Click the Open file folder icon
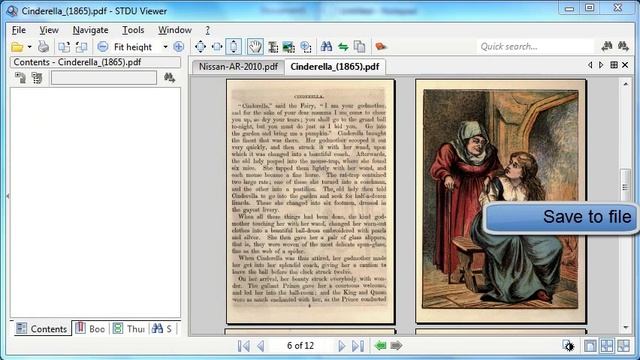This screenshot has height=360, width=640. click(17, 47)
